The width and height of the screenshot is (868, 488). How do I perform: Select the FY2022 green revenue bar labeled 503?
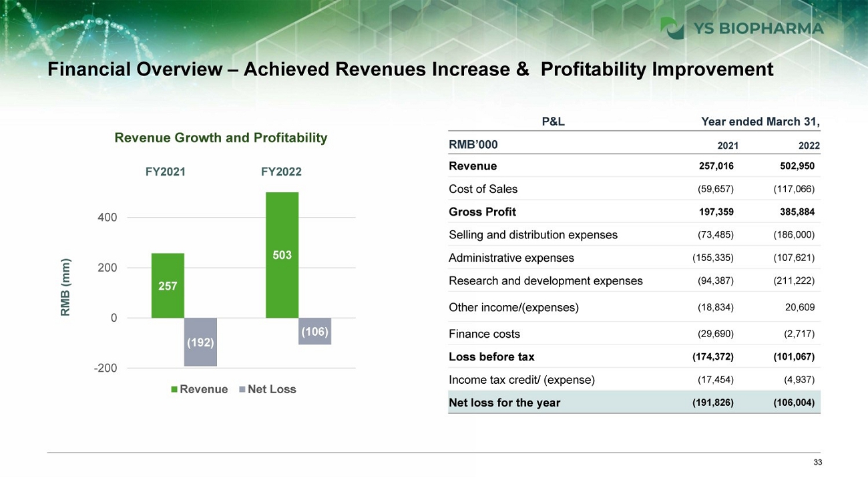click(x=282, y=255)
